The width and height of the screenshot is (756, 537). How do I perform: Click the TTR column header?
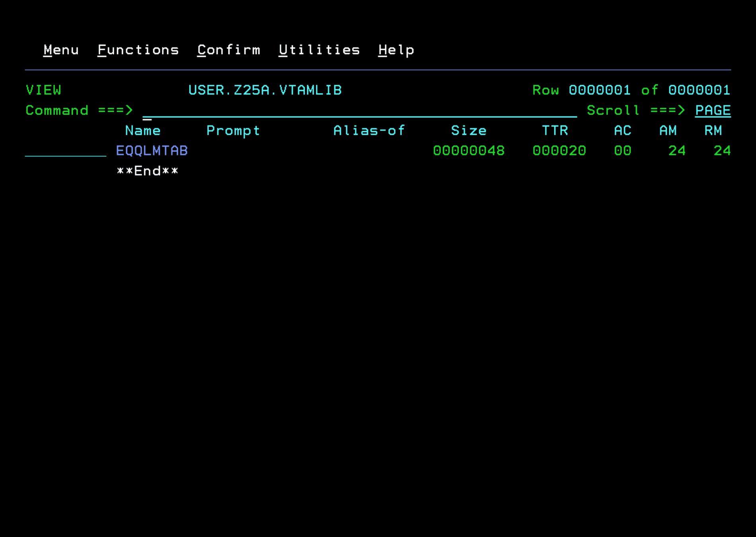(555, 130)
